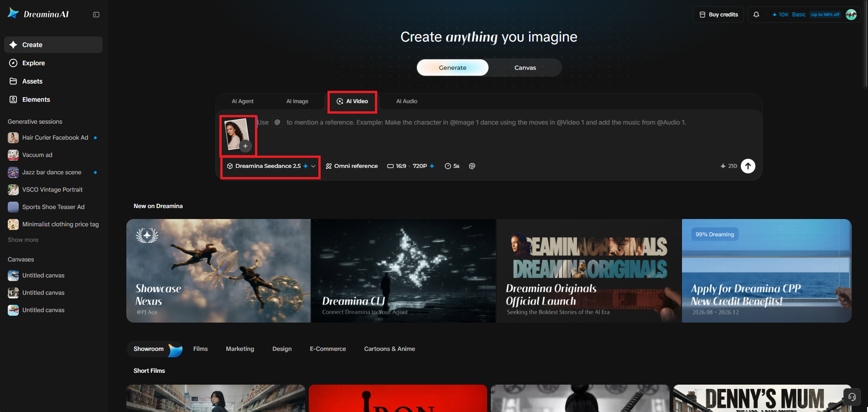
Task: Open the Showcase Nexus banner card
Action: pos(218,271)
